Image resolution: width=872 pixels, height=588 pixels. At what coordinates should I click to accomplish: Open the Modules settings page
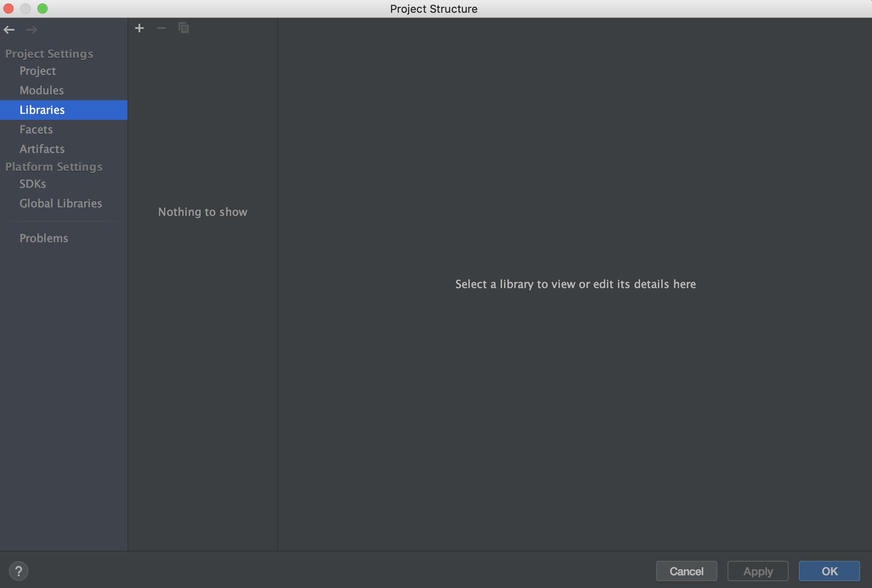click(42, 90)
